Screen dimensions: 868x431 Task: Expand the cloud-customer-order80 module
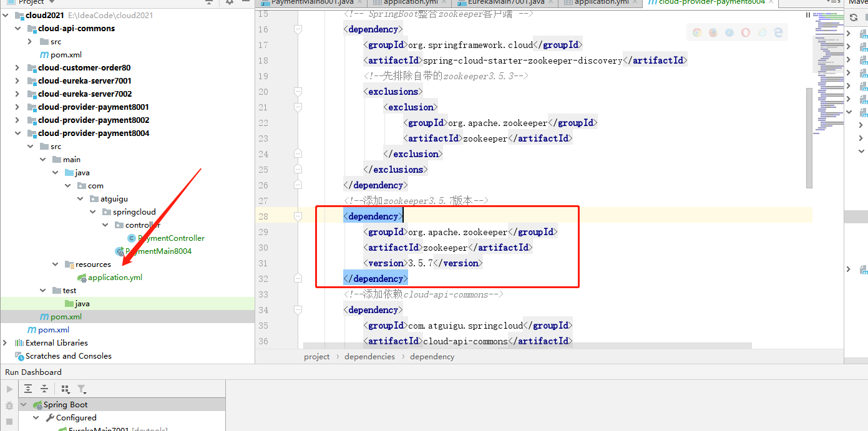tap(17, 68)
